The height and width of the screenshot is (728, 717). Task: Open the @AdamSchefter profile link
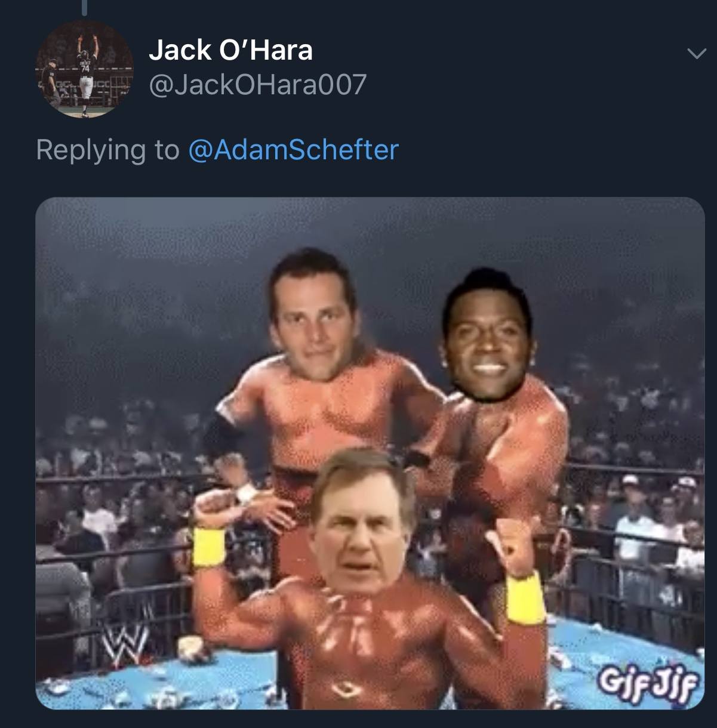293,149
